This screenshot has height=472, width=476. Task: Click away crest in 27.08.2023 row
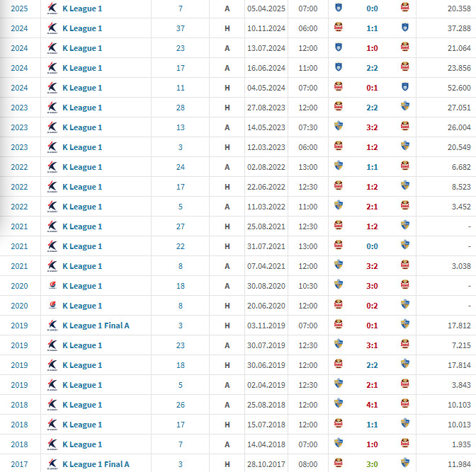(x=405, y=106)
